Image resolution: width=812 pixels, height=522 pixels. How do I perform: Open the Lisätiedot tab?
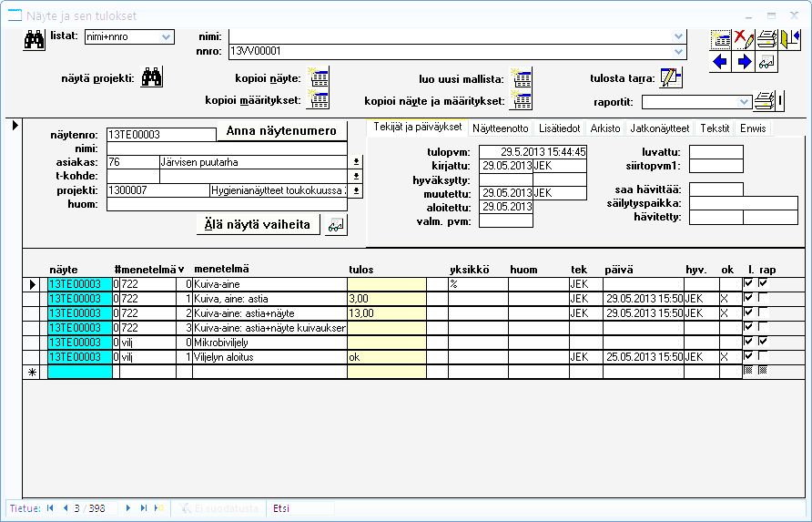click(x=558, y=128)
